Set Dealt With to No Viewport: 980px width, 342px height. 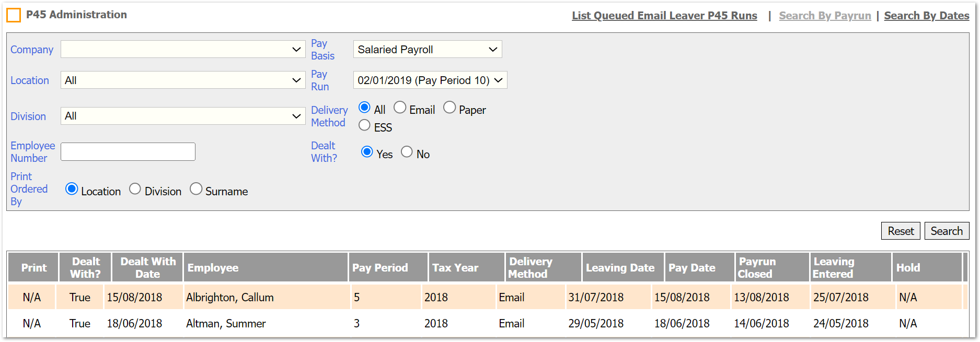[x=407, y=152]
